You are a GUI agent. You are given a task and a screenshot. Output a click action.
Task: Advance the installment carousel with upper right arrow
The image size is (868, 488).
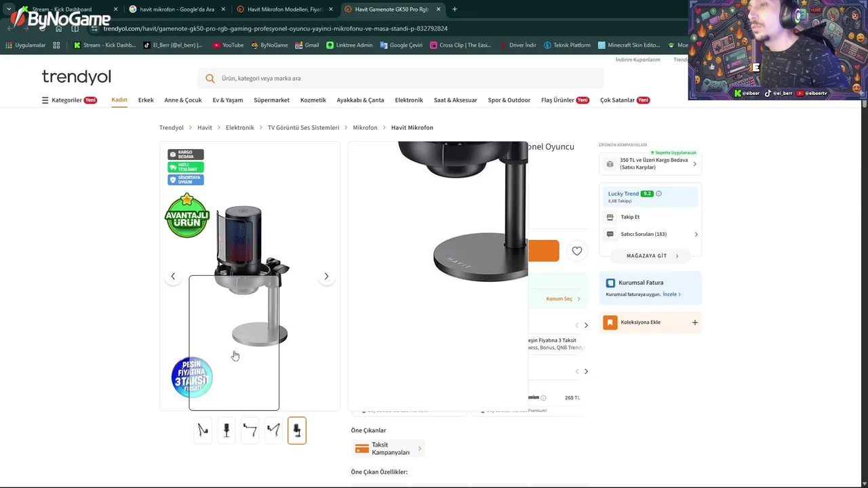tap(586, 325)
